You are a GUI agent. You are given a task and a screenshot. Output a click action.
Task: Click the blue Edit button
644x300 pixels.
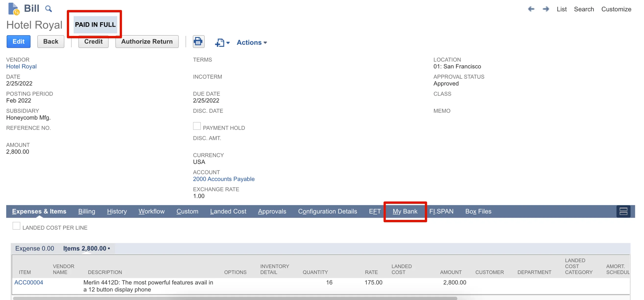pos(19,41)
